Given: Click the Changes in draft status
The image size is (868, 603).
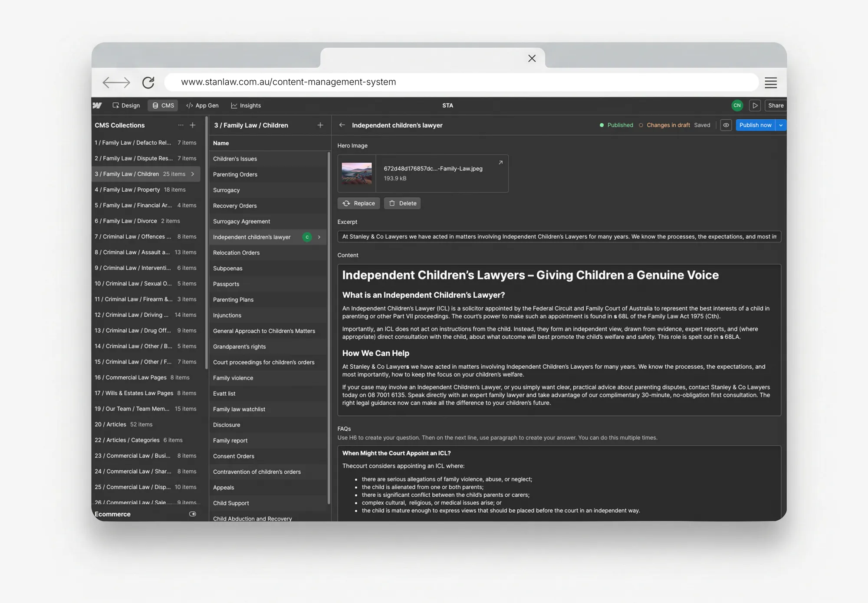Looking at the screenshot, I should point(668,125).
